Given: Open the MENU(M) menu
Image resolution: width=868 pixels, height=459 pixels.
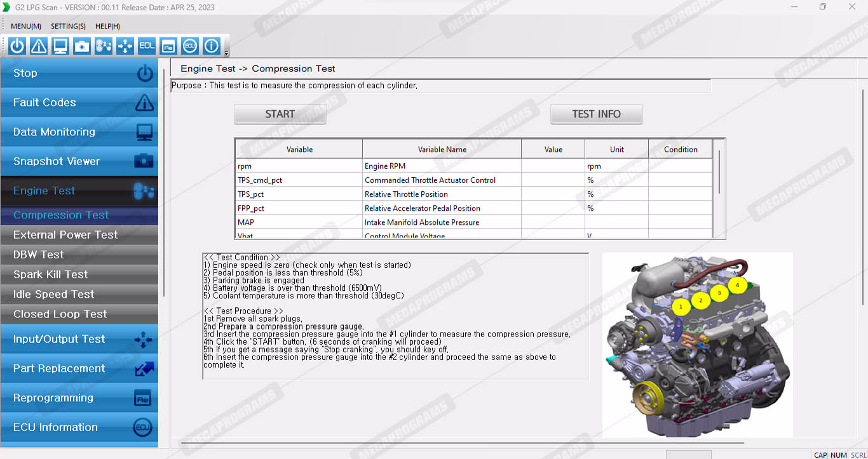Looking at the screenshot, I should pos(26,26).
